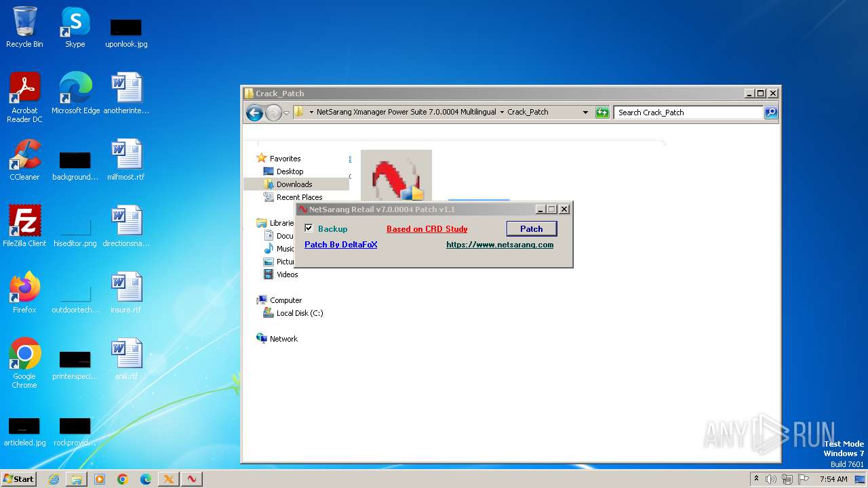
Task: Click the Patch button
Action: click(x=532, y=229)
